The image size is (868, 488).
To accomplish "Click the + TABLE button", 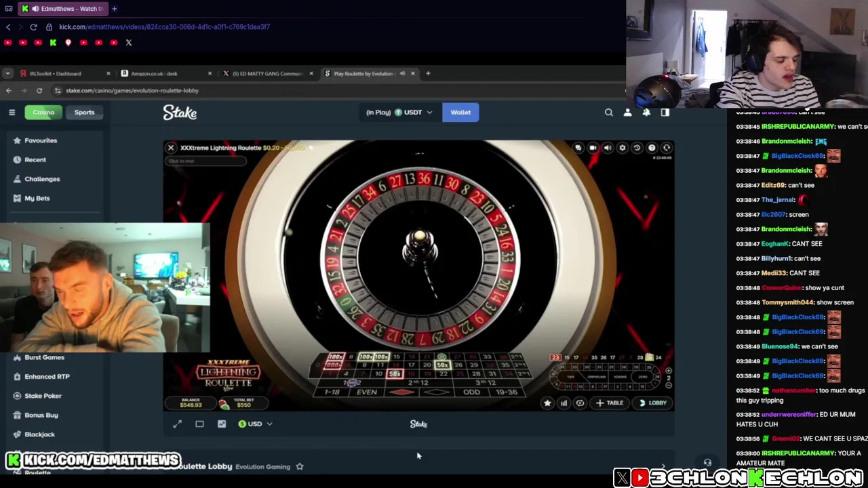I will (609, 403).
